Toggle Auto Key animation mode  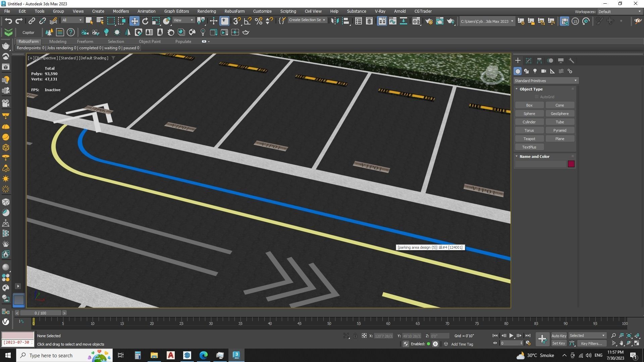coord(558,336)
